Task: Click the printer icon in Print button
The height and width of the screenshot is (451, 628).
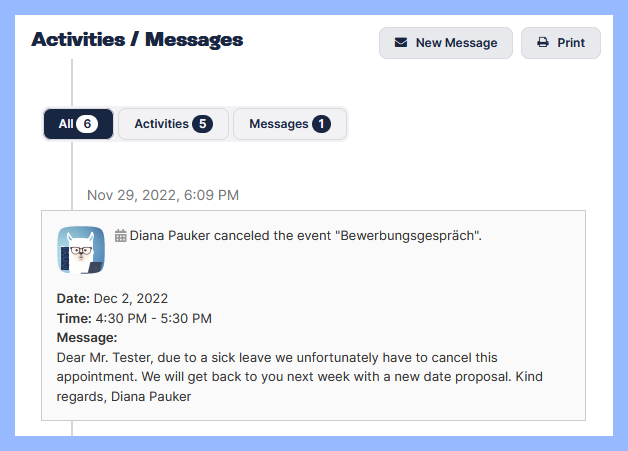Action: (543, 42)
